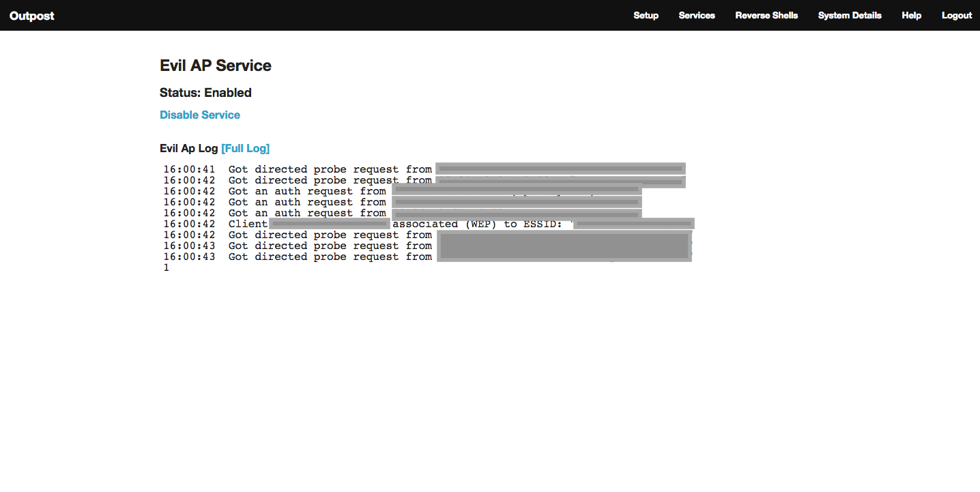
Task: View System Details
Action: (849, 15)
